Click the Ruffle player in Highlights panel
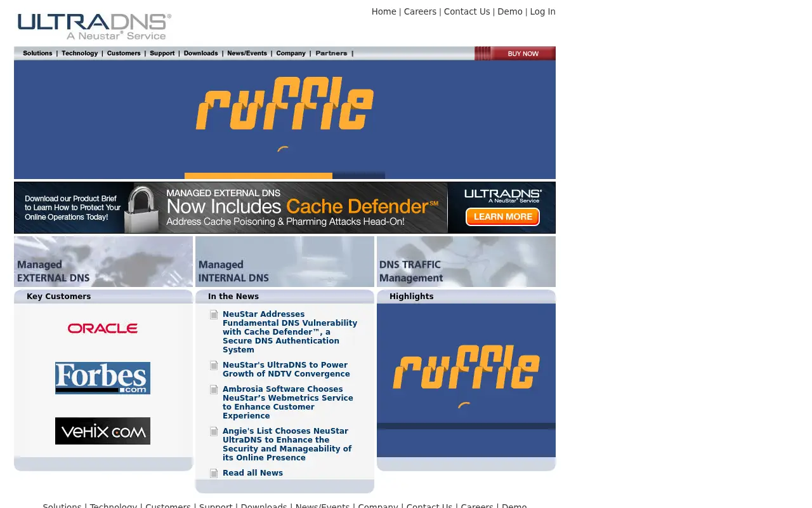This screenshot has width=812, height=508. (x=466, y=380)
